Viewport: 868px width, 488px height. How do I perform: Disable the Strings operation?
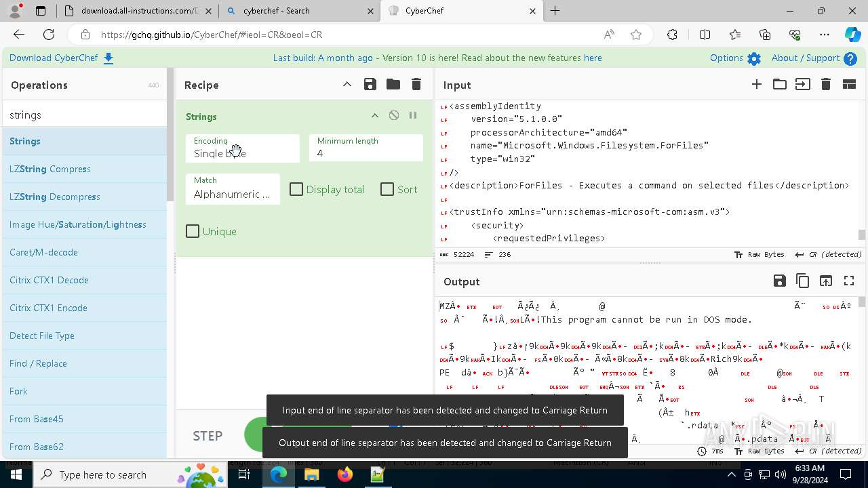tap(394, 116)
